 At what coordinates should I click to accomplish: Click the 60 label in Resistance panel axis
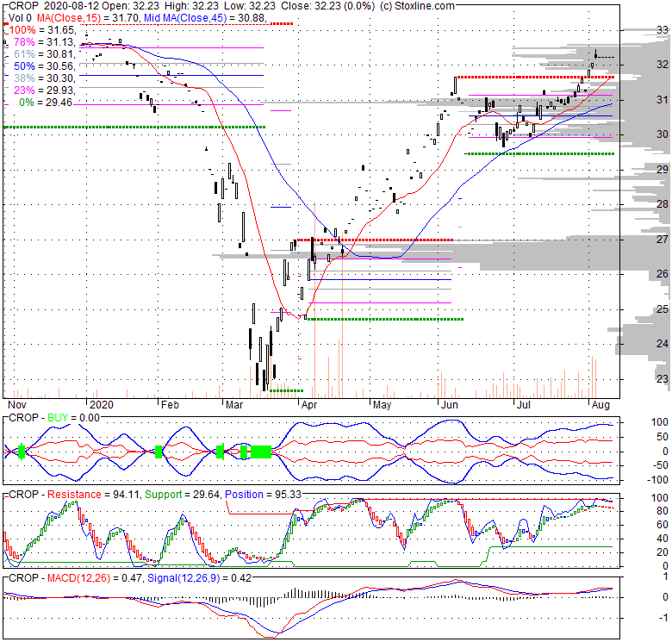pyautogui.click(x=663, y=525)
